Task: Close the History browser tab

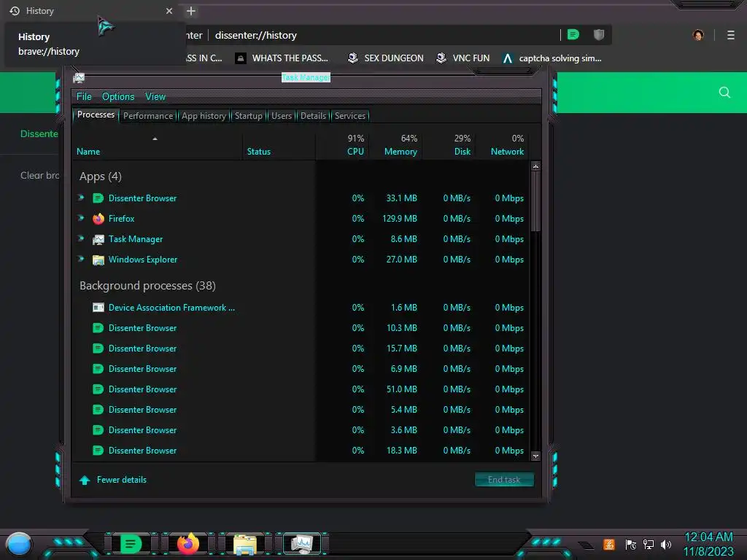Action: [x=169, y=10]
